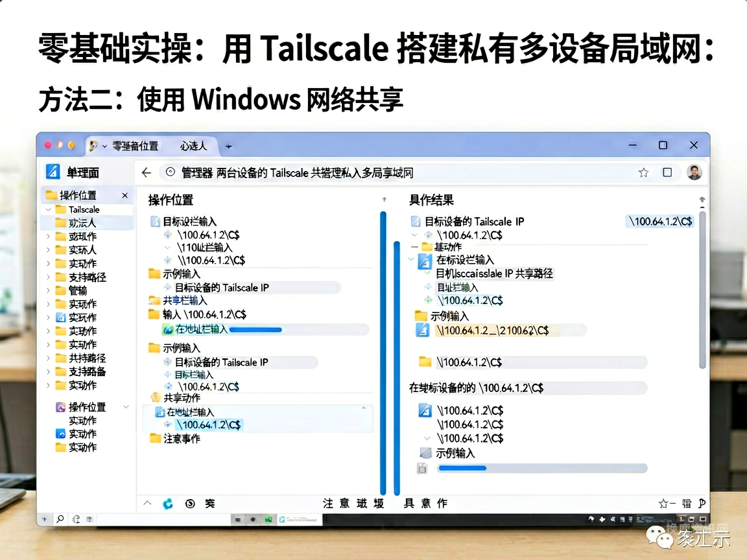Click the 具作结果 panel header
Screen dimensions: 747x560
pos(432,200)
